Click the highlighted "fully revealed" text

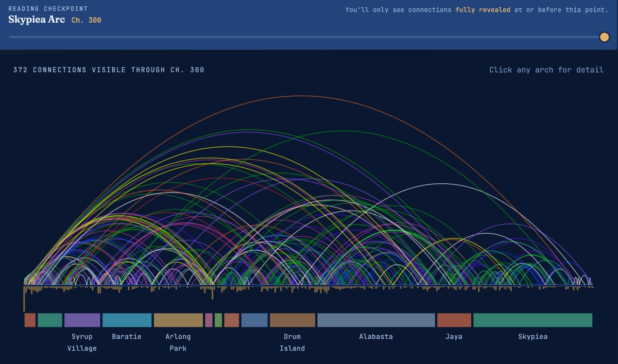(483, 10)
